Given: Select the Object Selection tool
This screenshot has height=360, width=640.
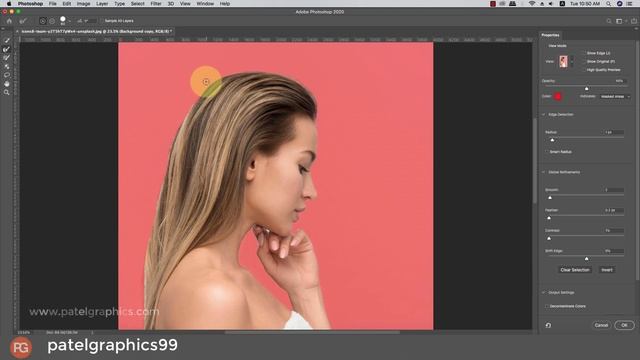Looking at the screenshot, I should [7, 66].
